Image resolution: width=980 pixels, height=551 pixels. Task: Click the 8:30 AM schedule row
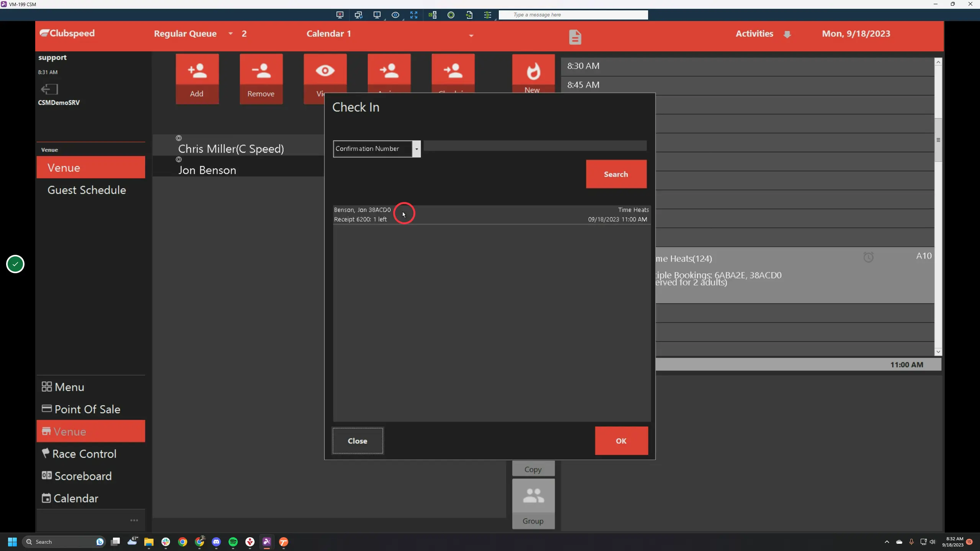[747, 66]
